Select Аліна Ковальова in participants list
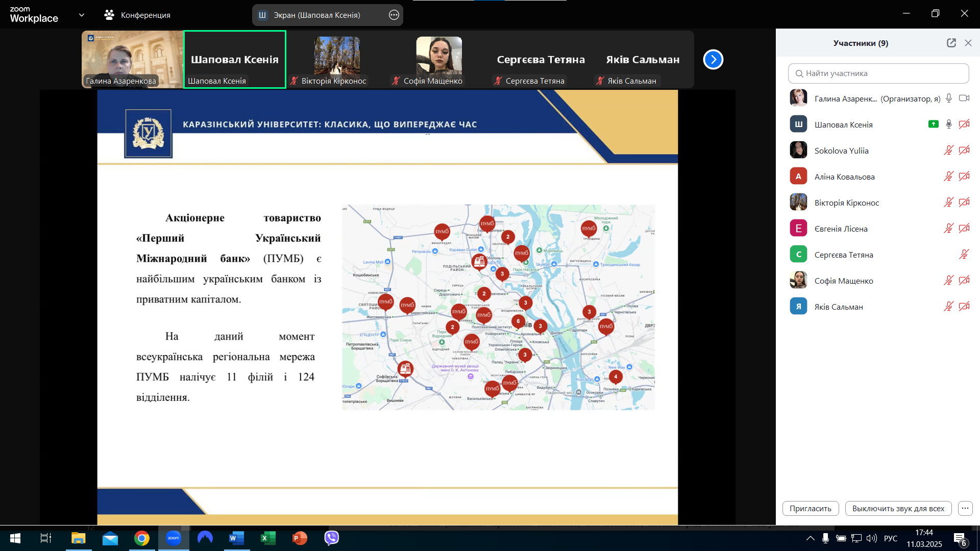980x551 pixels. [x=878, y=177]
